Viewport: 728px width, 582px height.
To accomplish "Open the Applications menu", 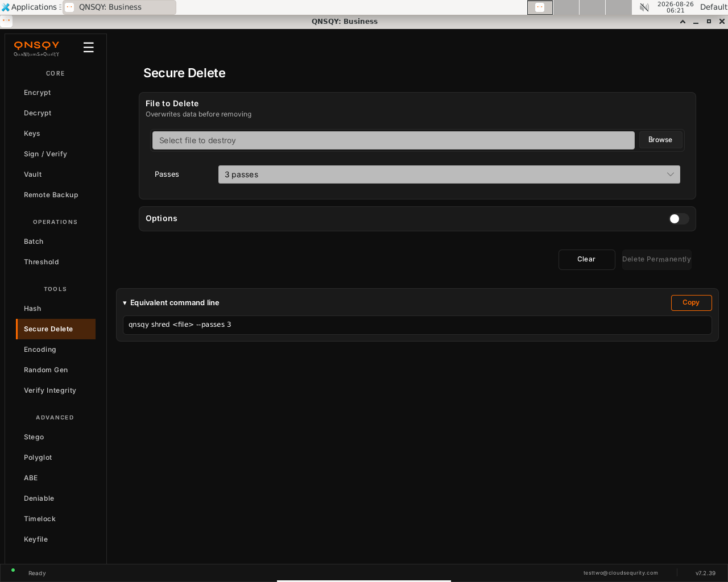I will pos(30,7).
